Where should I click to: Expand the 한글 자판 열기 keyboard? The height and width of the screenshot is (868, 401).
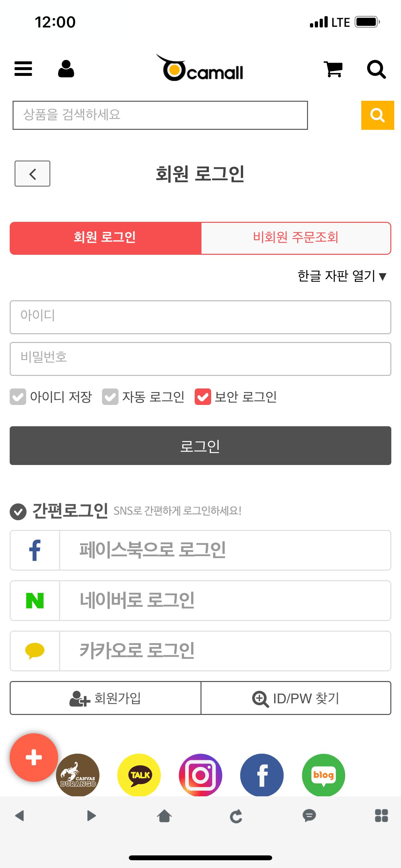(x=342, y=276)
